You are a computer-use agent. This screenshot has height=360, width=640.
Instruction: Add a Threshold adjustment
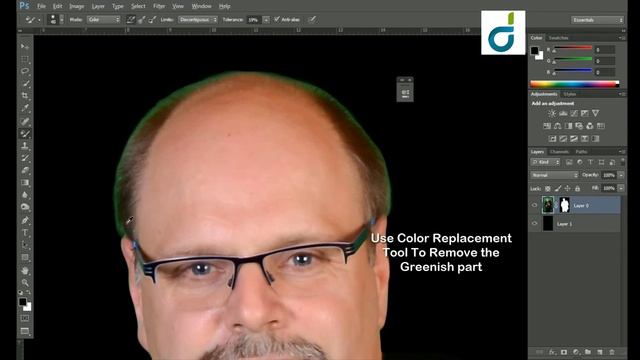coord(574,139)
